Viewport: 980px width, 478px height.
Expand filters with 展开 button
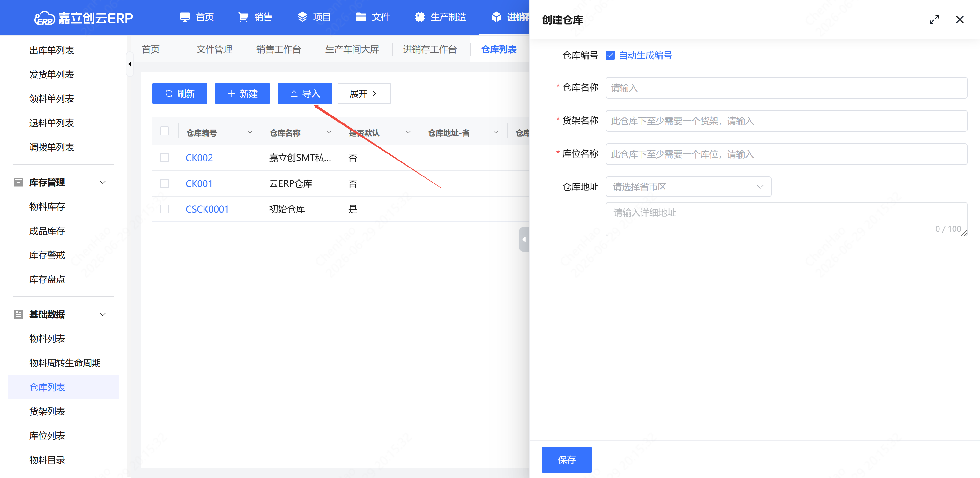(x=364, y=93)
